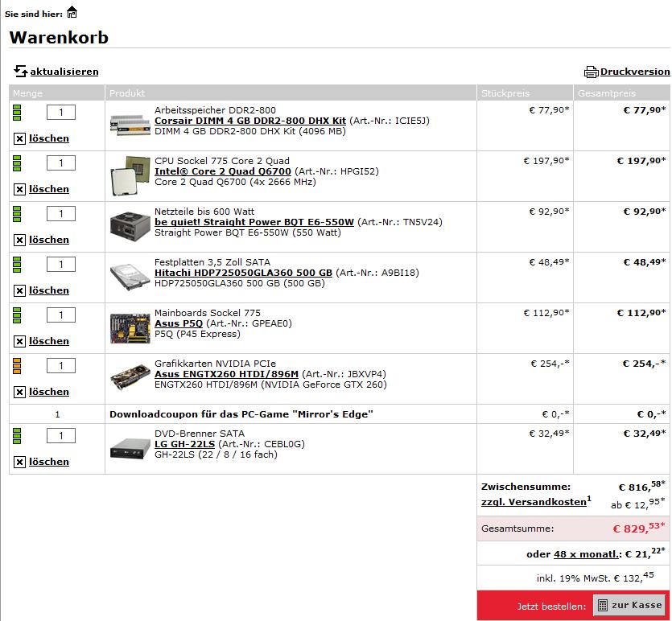Open Hitachi HDP725050GLA360 500 GB link
This screenshot has height=621, width=672.
pyautogui.click(x=243, y=273)
